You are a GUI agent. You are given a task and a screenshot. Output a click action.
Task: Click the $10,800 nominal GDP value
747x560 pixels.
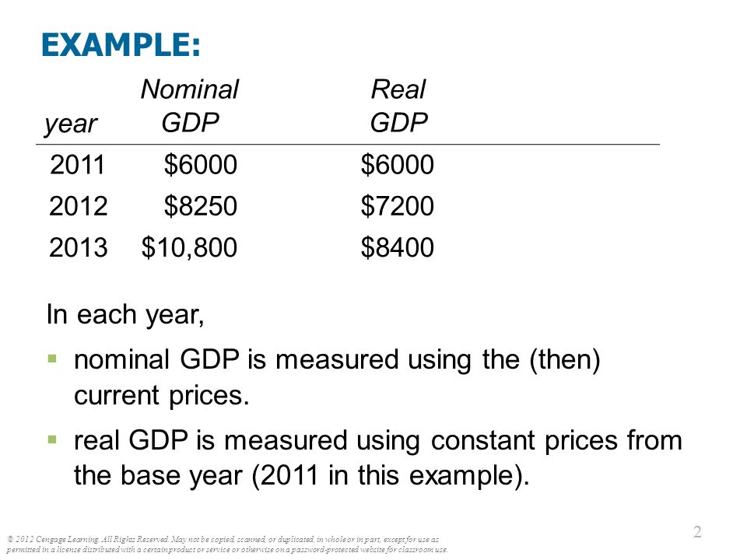[x=189, y=248]
